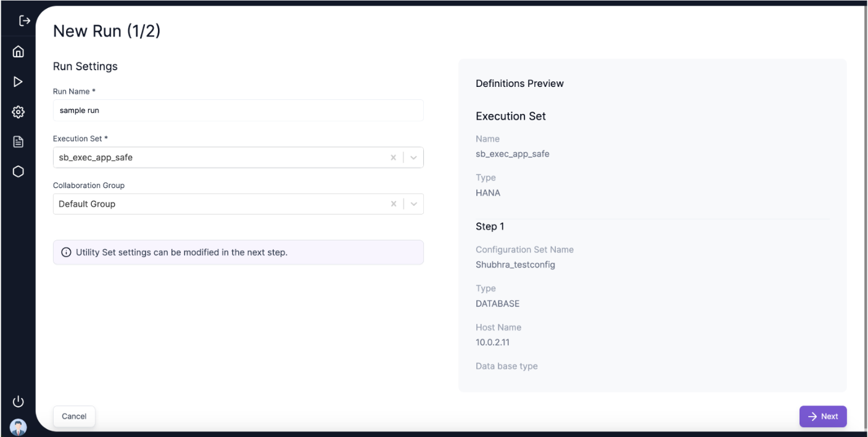Proceed with the Next button

pyautogui.click(x=823, y=417)
